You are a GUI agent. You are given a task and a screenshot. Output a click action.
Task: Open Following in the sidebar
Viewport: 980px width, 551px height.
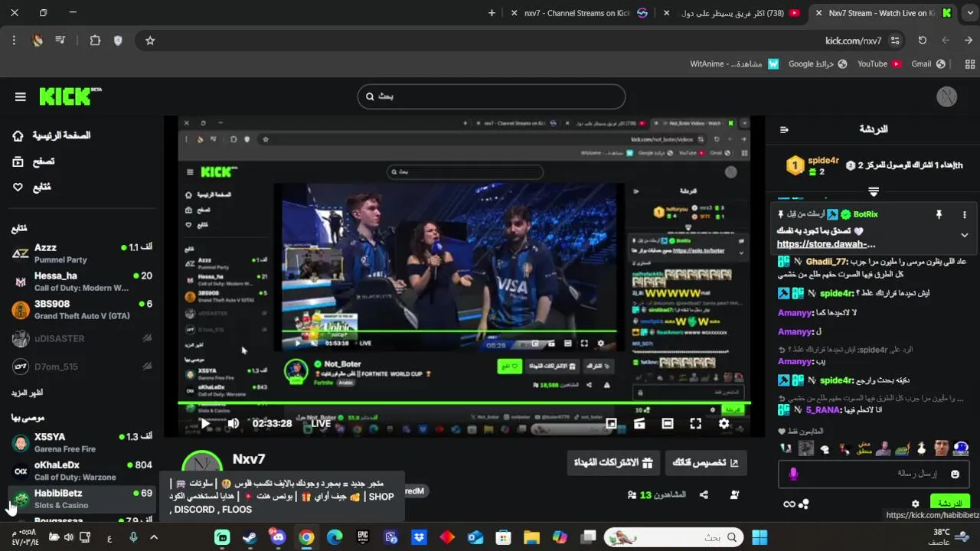[x=32, y=187]
